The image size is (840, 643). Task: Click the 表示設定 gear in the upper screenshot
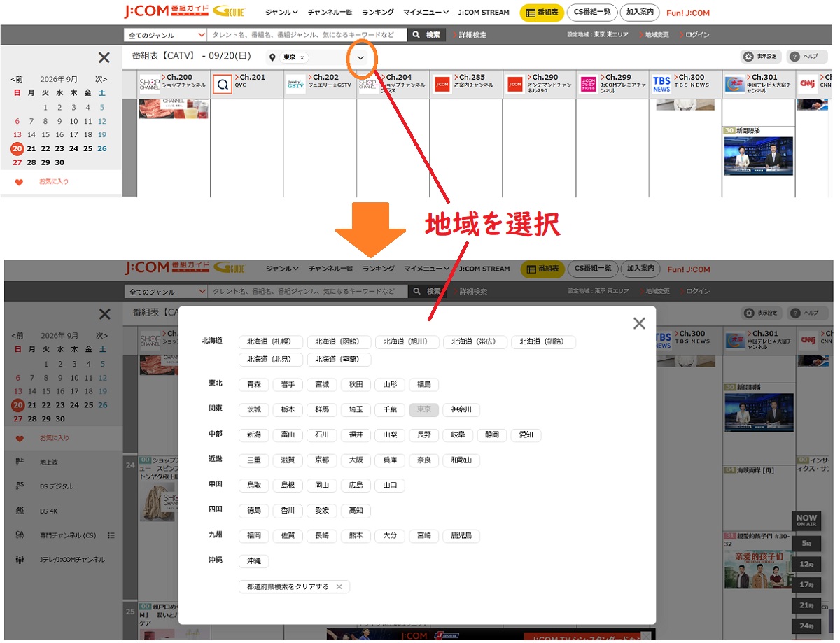click(749, 57)
